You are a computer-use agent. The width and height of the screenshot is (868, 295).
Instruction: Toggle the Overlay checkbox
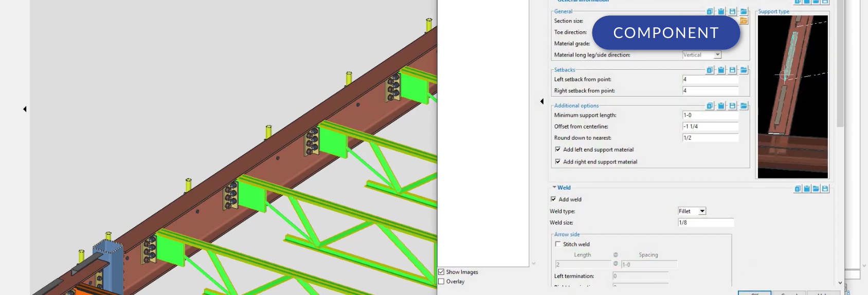coord(441,282)
